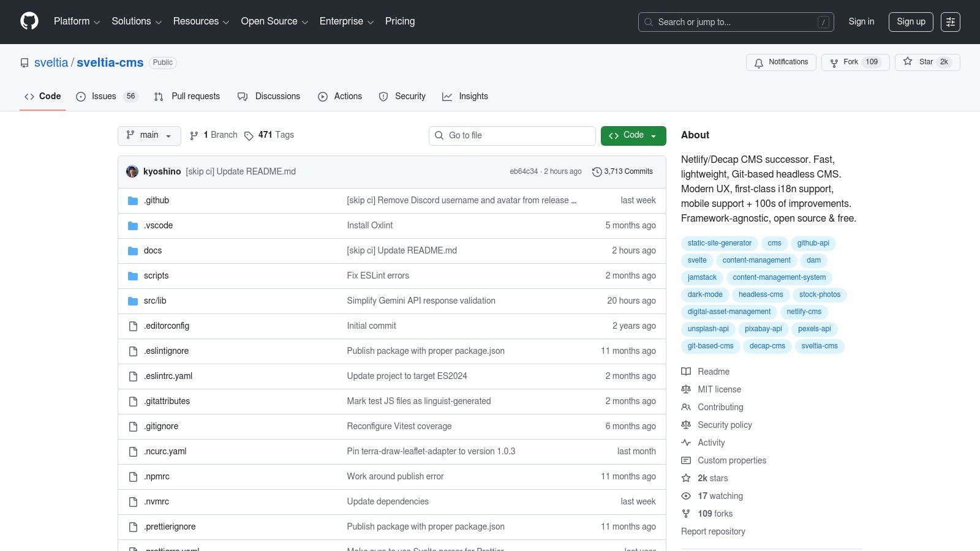Click the eye icon beside 17 watching
Screen dimensions: 980x551
pos(687,496)
